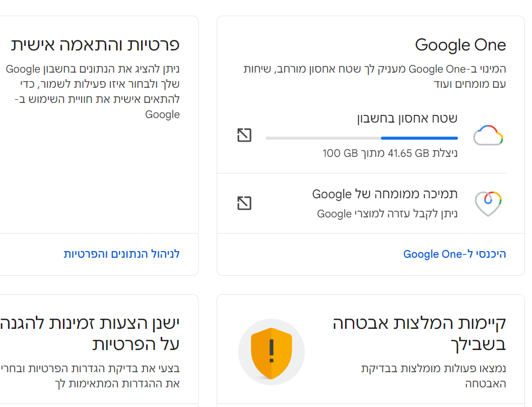Open the 'היכנסי ל-Google One' link
The width and height of the screenshot is (532, 407).
point(454,254)
